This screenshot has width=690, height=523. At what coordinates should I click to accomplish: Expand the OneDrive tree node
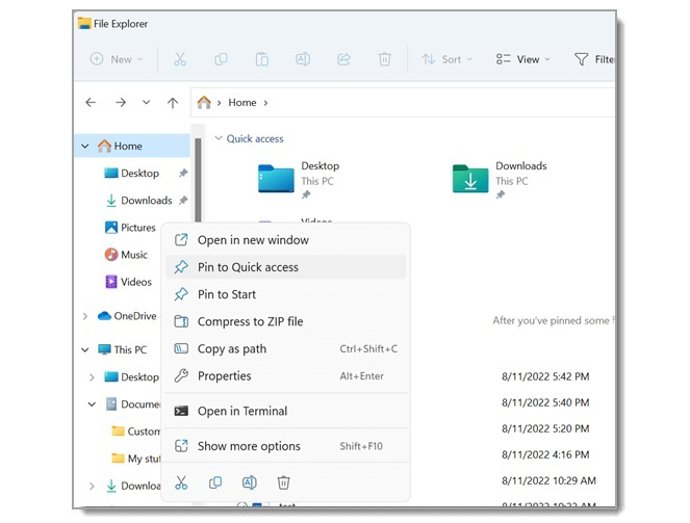(85, 316)
